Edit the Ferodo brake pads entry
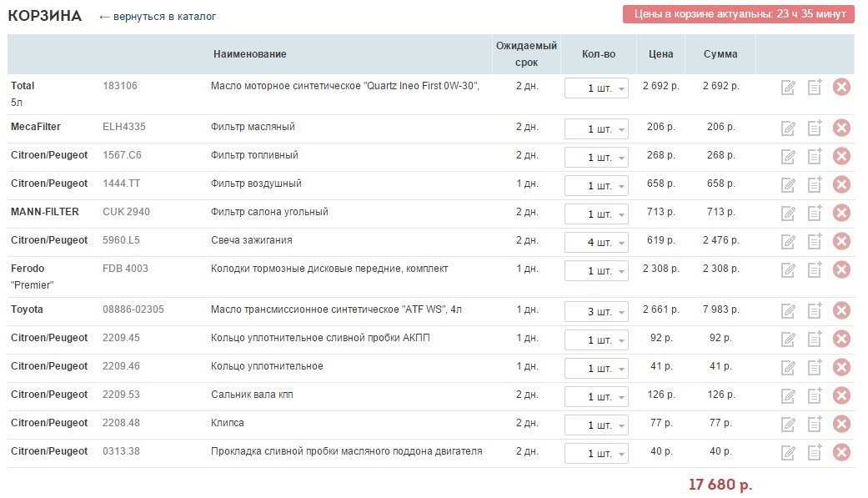Image resolution: width=868 pixels, height=498 pixels. pyautogui.click(x=788, y=269)
